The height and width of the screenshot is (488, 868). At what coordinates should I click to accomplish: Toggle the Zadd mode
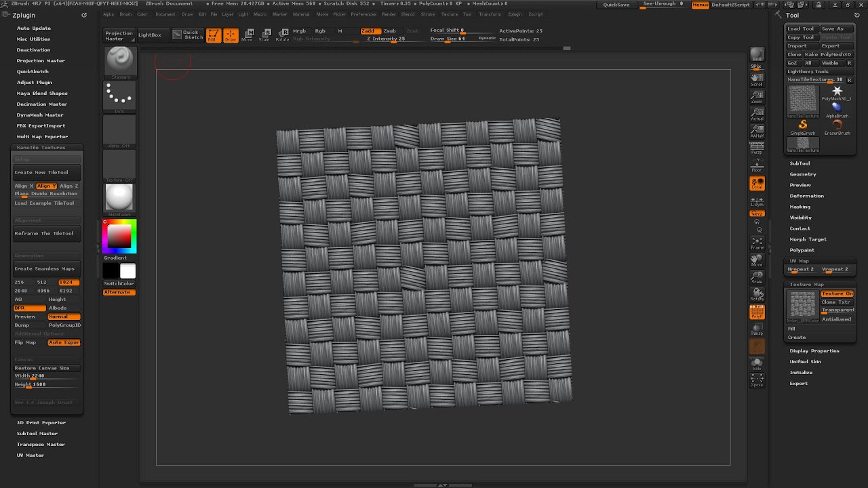(x=369, y=31)
